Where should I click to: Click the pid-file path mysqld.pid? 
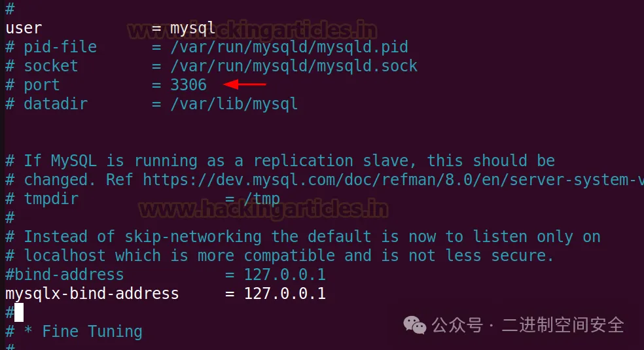[x=289, y=47]
